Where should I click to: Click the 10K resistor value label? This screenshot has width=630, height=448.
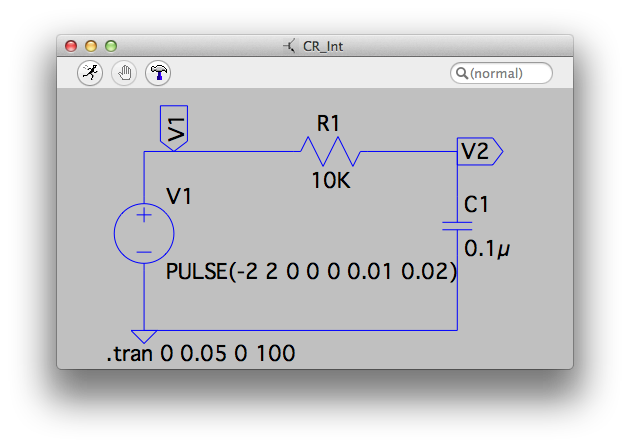pos(331,181)
